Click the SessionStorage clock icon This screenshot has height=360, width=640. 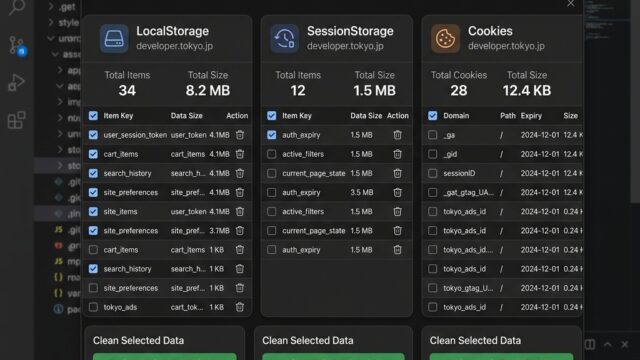tap(284, 38)
